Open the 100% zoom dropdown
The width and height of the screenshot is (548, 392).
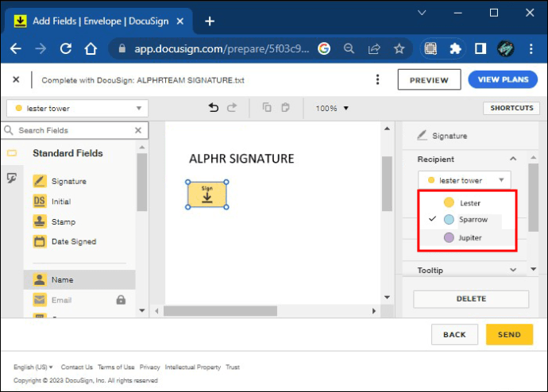coord(332,108)
